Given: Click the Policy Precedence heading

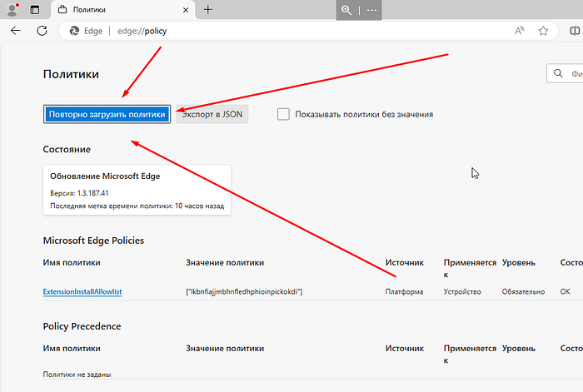Looking at the screenshot, I should click(x=82, y=326).
